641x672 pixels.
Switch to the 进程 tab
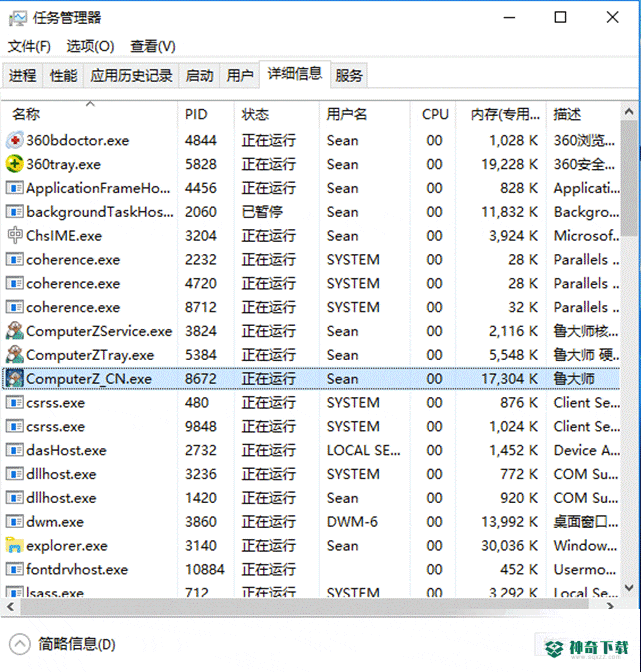pos(23,76)
